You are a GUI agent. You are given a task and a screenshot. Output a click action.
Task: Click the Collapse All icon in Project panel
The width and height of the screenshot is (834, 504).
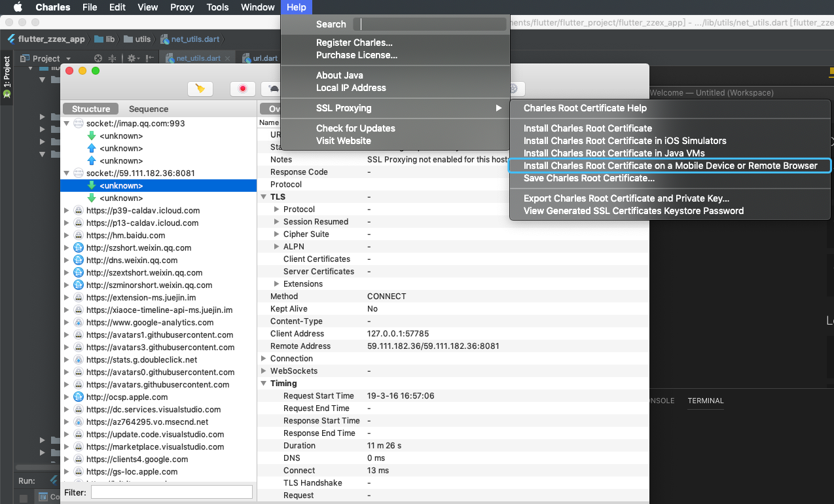[x=114, y=58]
